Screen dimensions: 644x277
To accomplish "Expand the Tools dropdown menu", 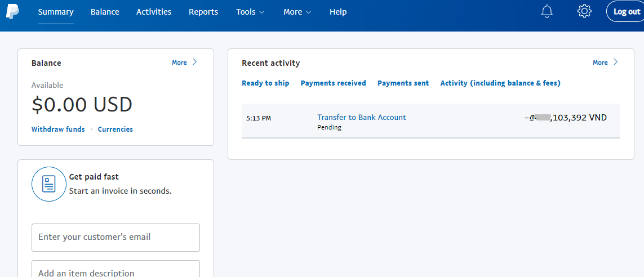I will [250, 12].
